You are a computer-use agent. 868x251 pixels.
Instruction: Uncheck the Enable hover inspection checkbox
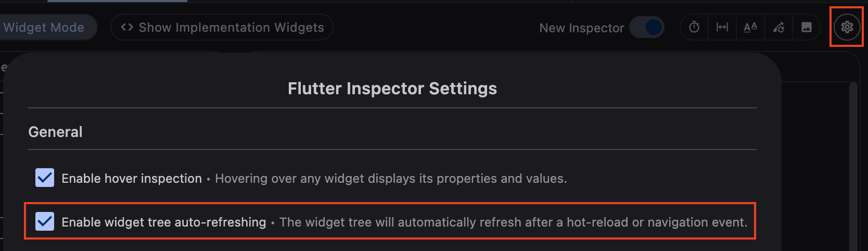[x=45, y=178]
